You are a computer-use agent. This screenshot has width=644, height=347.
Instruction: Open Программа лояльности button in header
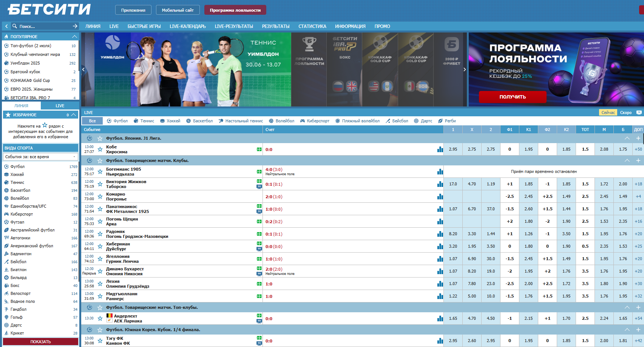(235, 10)
